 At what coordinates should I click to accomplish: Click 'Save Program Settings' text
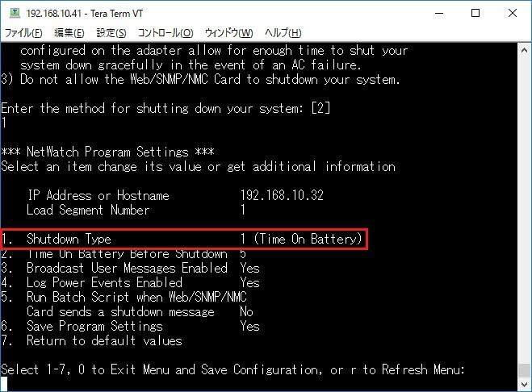click(94, 326)
